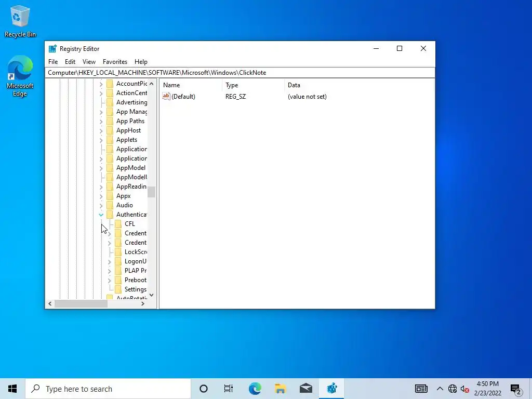
Task: Select the Preboot subkey label
Action: click(136, 280)
